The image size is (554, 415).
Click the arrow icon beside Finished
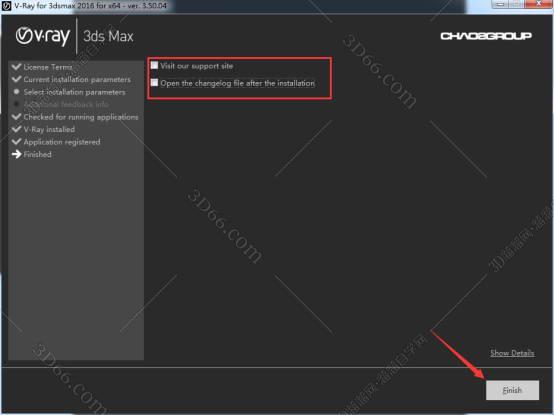coord(16,154)
